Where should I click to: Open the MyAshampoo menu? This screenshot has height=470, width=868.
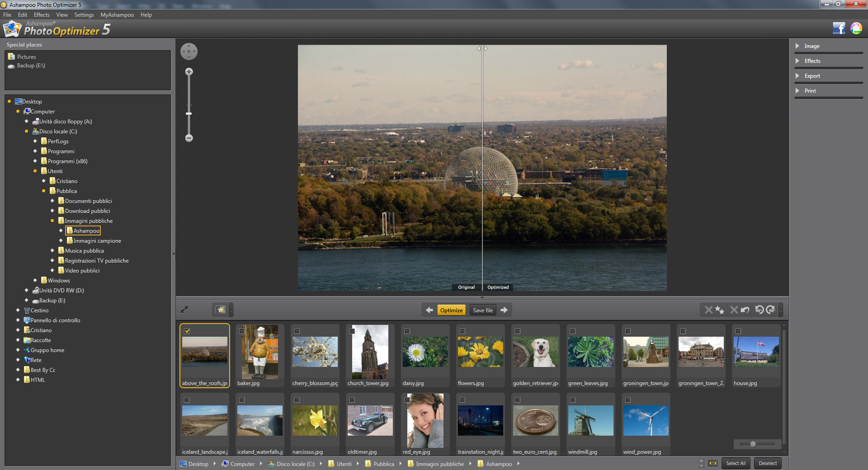[117, 15]
